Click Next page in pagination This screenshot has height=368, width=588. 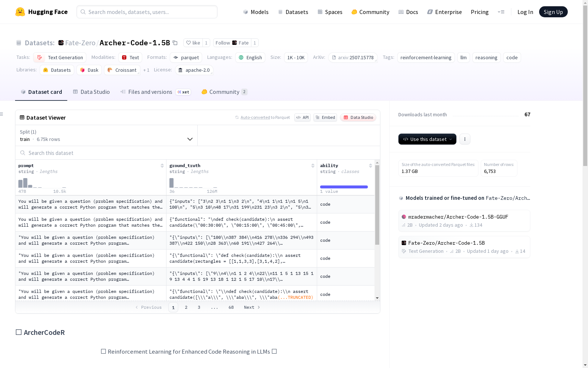coord(252,307)
